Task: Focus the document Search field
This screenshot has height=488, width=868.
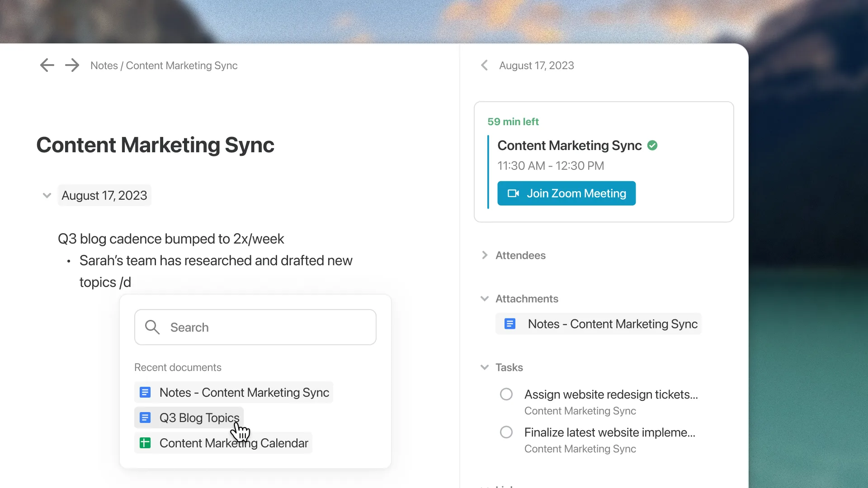Action: pyautogui.click(x=255, y=327)
